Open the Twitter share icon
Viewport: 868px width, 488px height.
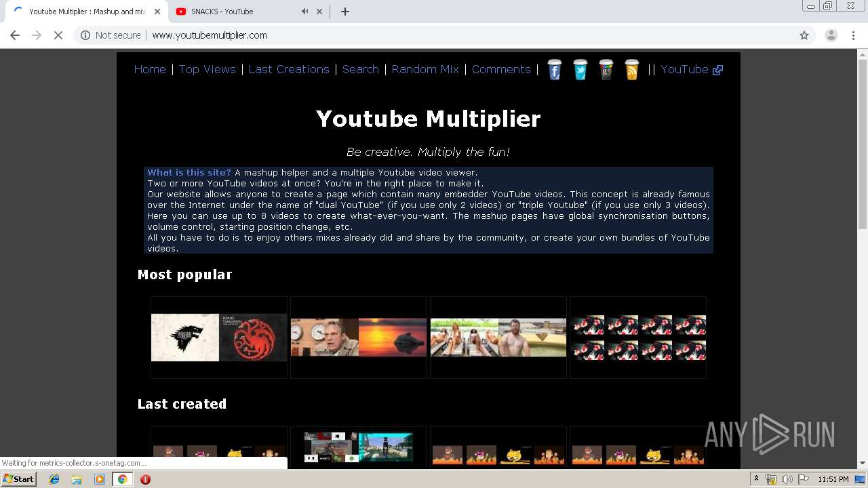tap(580, 70)
